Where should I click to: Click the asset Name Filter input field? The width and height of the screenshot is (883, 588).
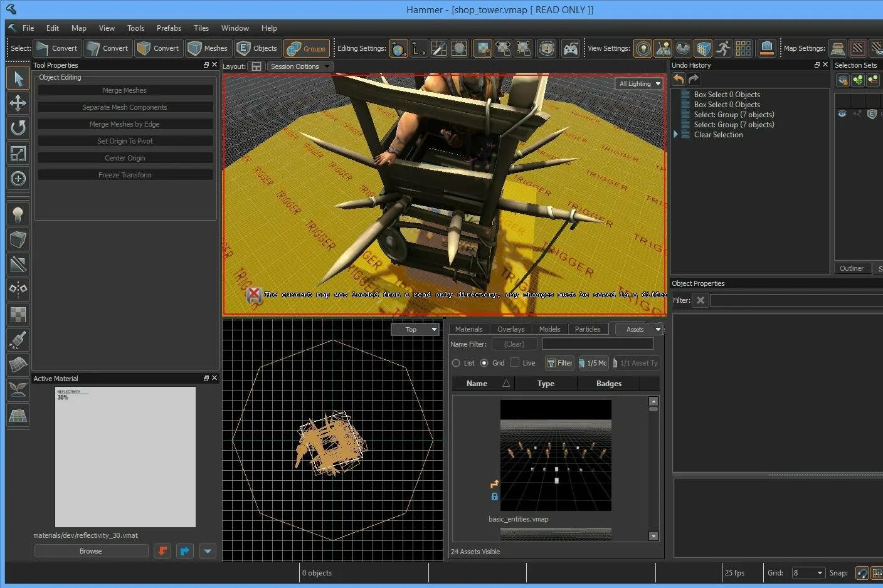click(x=598, y=344)
